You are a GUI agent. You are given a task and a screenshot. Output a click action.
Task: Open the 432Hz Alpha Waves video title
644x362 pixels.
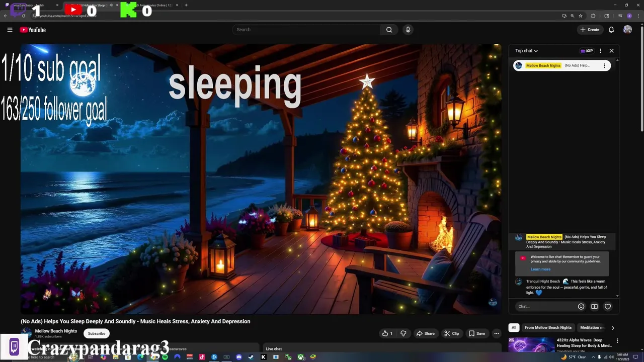tap(584, 343)
